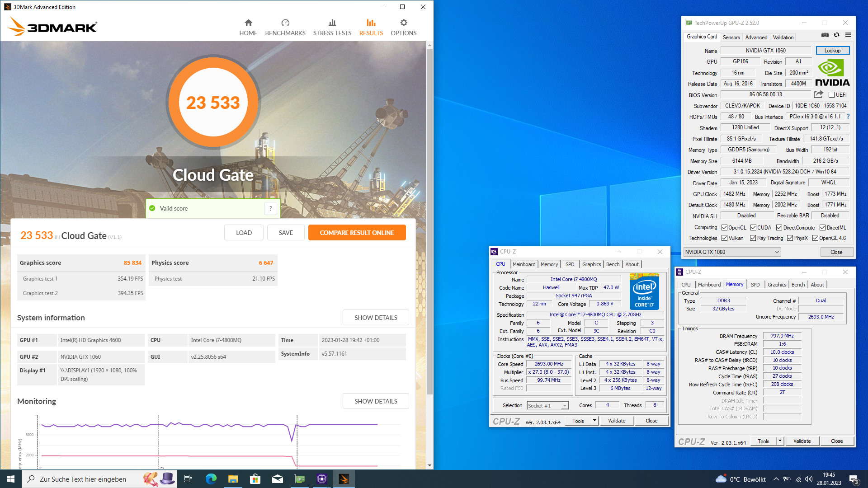Toggle the Vulkan checkbox in GPU-Z

tap(724, 238)
